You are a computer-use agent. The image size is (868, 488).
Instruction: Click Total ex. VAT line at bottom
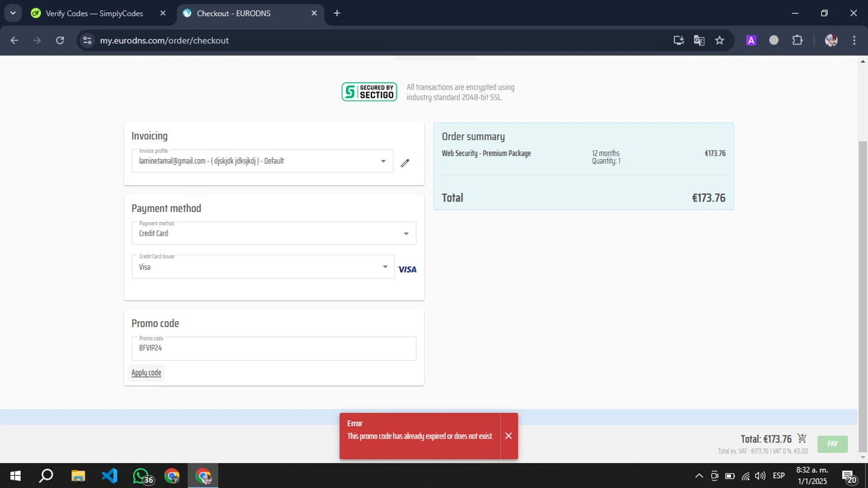[763, 452]
